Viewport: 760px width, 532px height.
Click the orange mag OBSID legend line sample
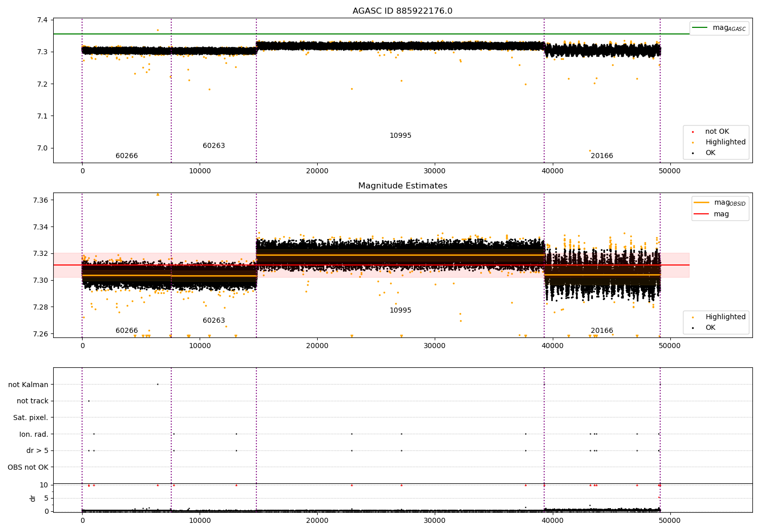point(701,203)
